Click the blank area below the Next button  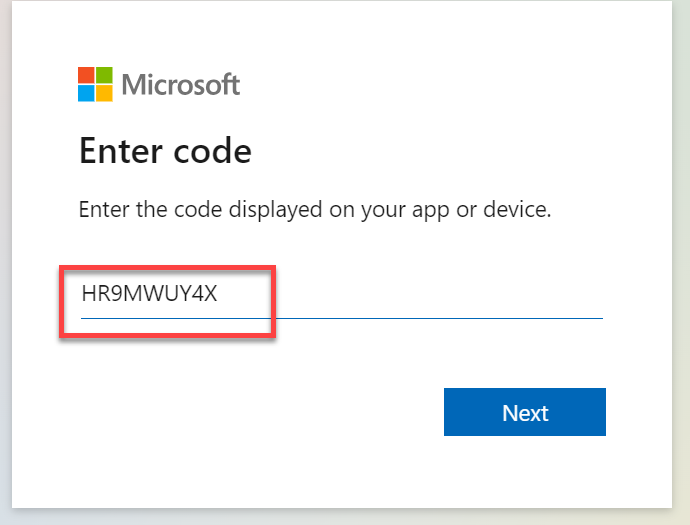(525, 472)
